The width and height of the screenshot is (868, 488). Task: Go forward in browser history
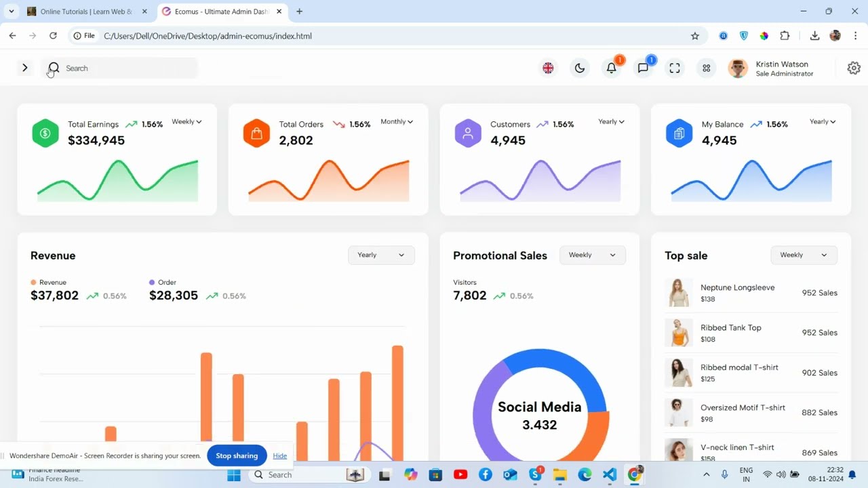tap(33, 36)
